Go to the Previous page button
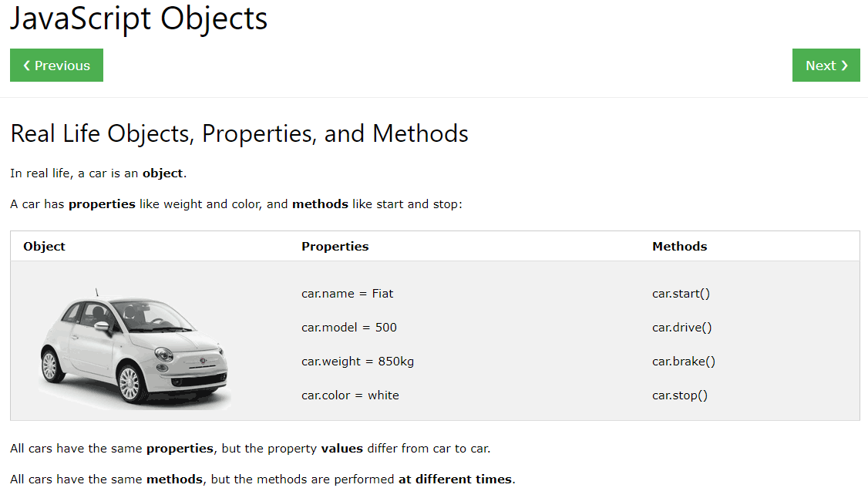Screen dimensions: 868x498 point(56,66)
